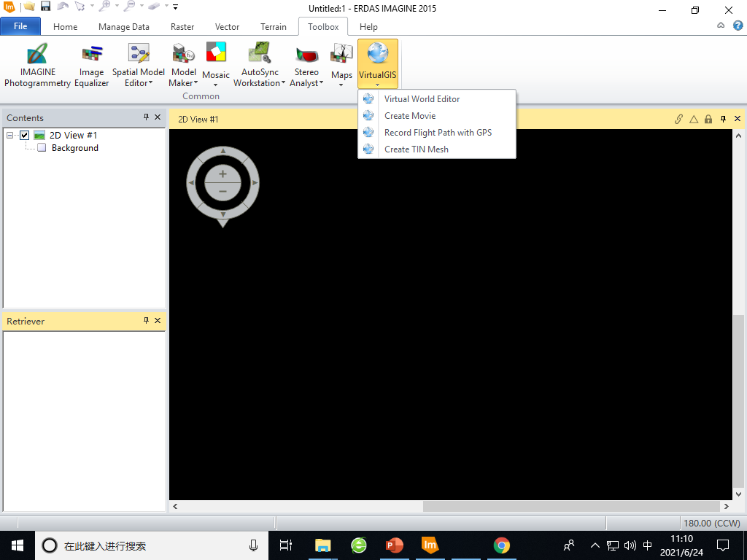Select Create Movie from VirtualGIS menu
Viewport: 747px width, 560px height.
coord(411,115)
